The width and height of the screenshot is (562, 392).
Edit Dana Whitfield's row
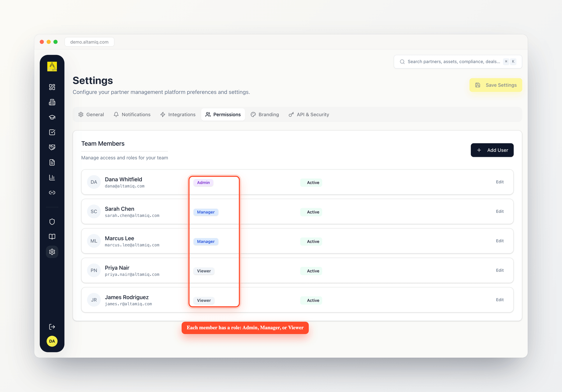(500, 182)
